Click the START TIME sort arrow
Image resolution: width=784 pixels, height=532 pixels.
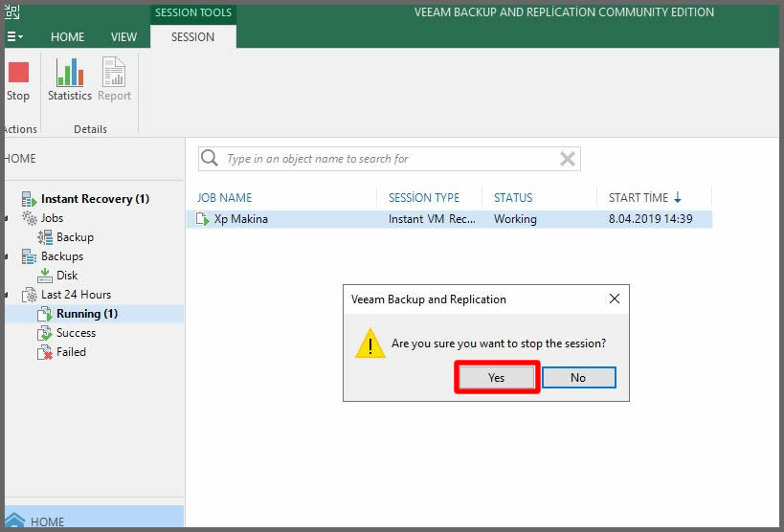(x=678, y=198)
